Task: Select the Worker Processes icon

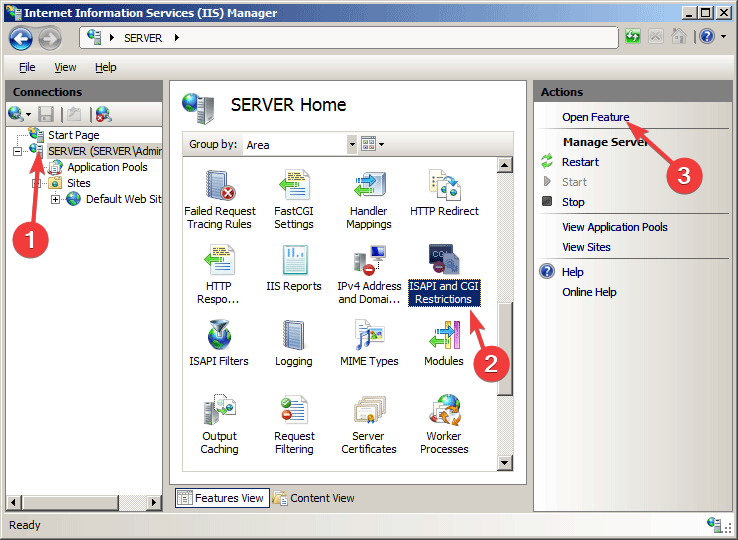Action: [444, 425]
